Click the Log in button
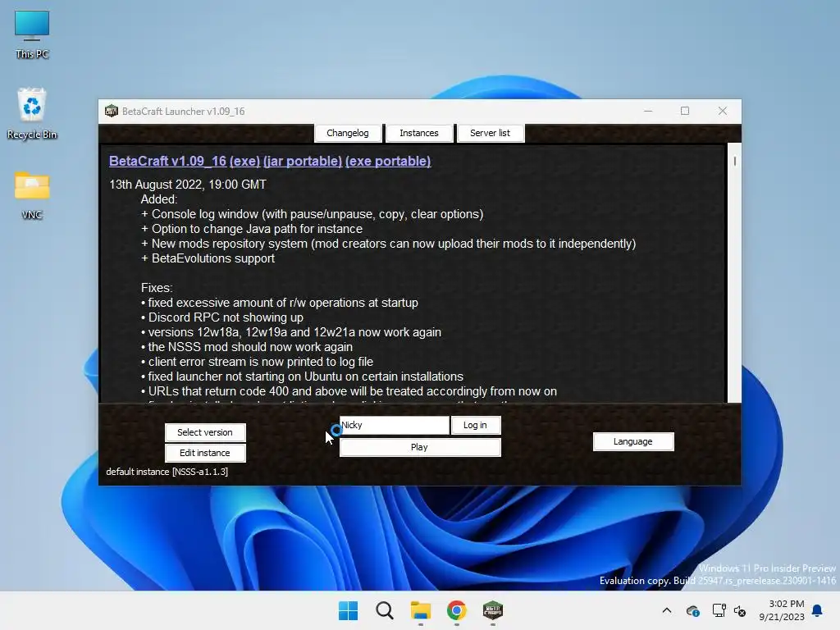Screen dimensions: 840x630 475,425
